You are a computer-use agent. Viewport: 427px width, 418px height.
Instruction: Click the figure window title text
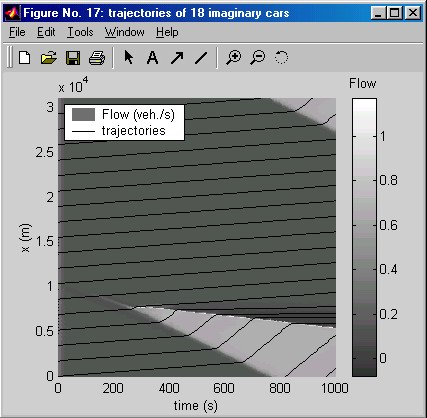pyautogui.click(x=156, y=13)
